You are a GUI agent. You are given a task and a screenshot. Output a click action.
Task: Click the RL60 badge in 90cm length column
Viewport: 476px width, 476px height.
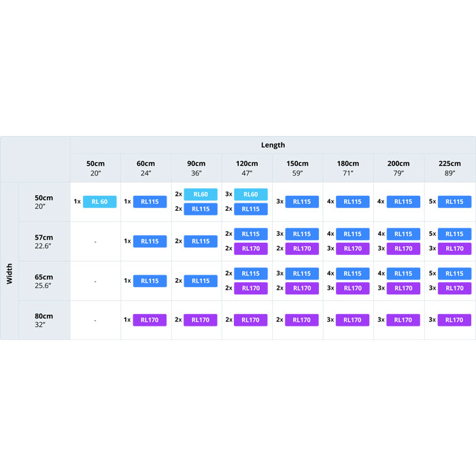tap(201, 194)
